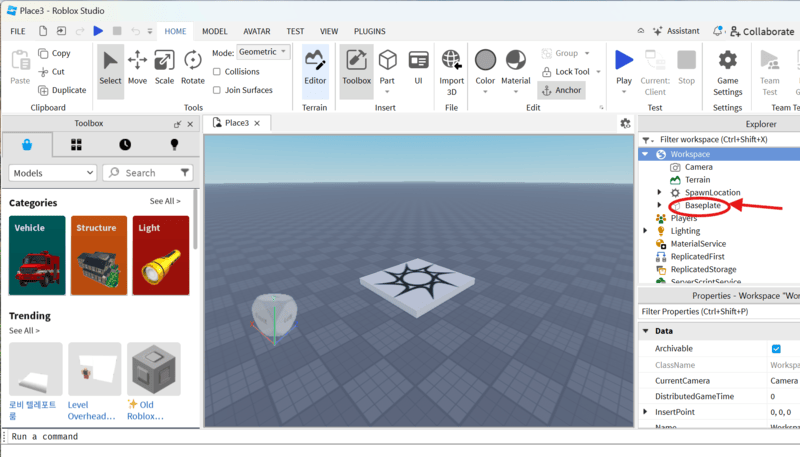Click See All under Trending
This screenshot has width=800, height=457.
[24, 331]
